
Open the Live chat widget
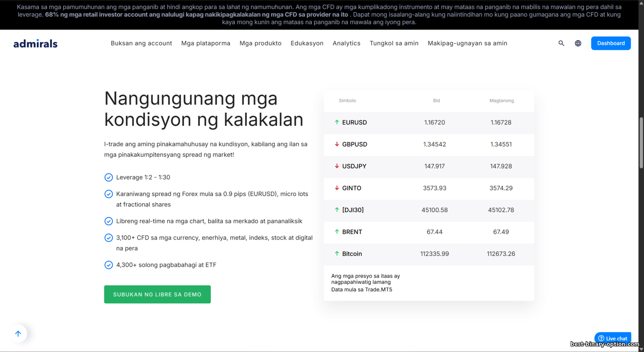point(613,338)
